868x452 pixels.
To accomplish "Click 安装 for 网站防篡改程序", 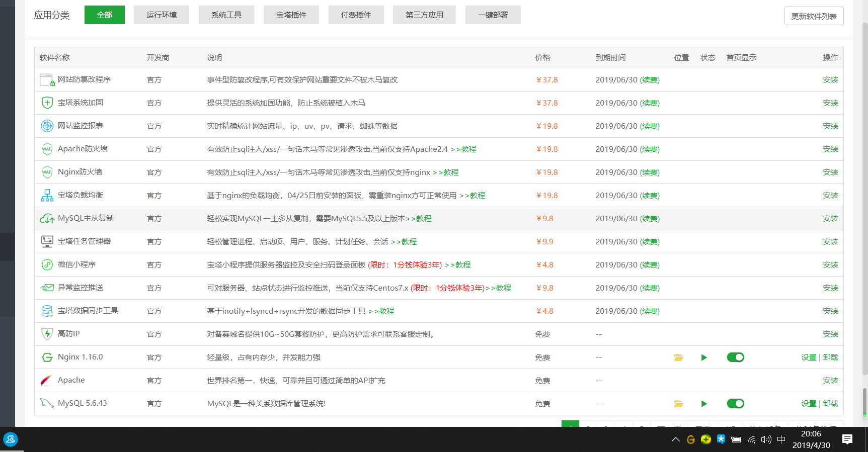I will click(830, 80).
